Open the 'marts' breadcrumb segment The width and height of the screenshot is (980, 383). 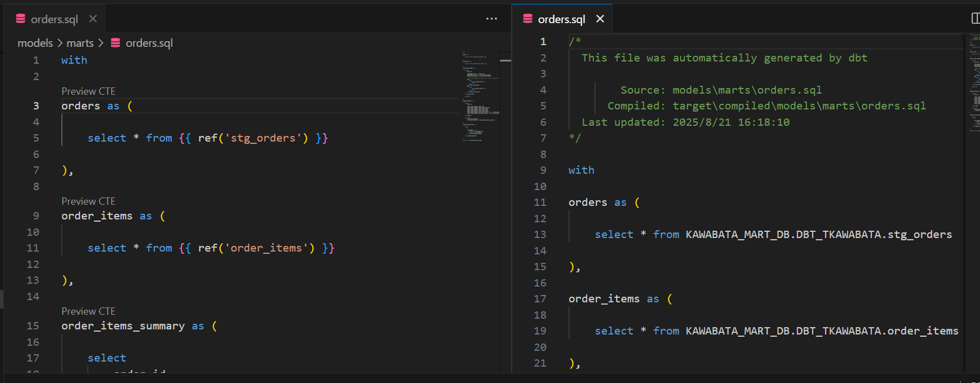pyautogui.click(x=80, y=43)
